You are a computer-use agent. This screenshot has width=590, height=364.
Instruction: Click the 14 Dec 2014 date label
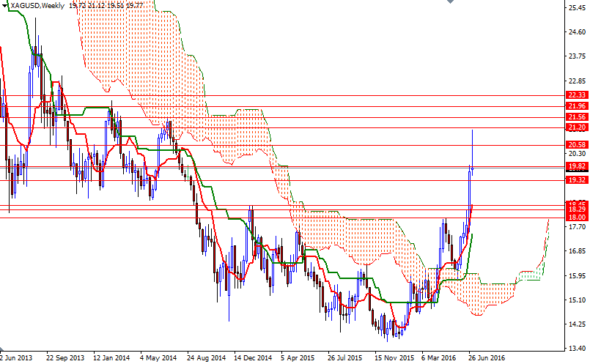(252, 358)
